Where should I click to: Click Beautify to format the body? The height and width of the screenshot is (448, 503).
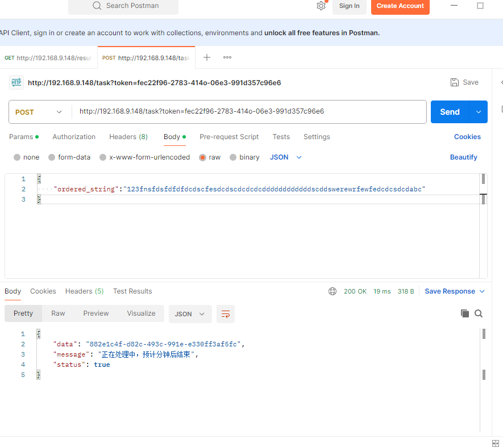point(463,157)
